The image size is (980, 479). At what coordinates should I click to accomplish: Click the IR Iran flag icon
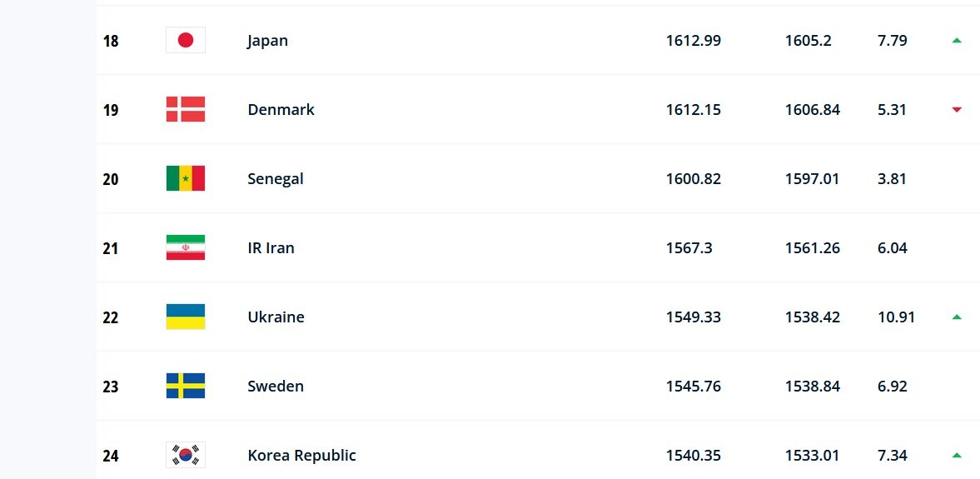point(186,247)
